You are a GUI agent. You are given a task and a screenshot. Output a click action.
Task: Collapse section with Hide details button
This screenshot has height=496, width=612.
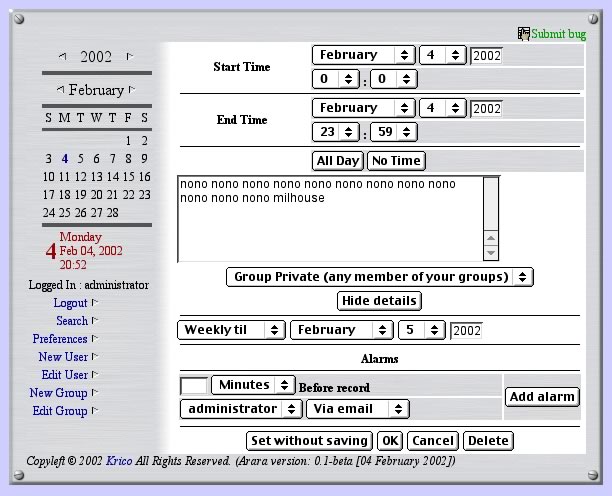point(379,301)
